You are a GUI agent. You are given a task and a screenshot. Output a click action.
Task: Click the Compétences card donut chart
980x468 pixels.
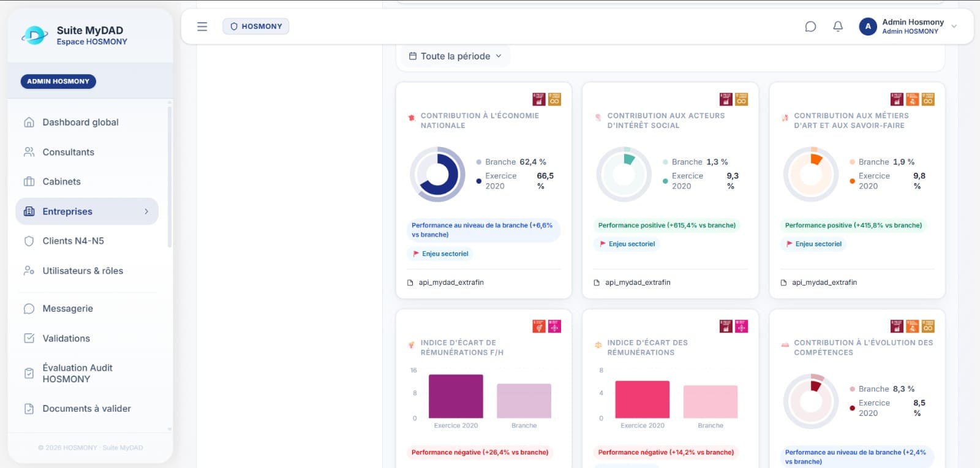pos(811,401)
